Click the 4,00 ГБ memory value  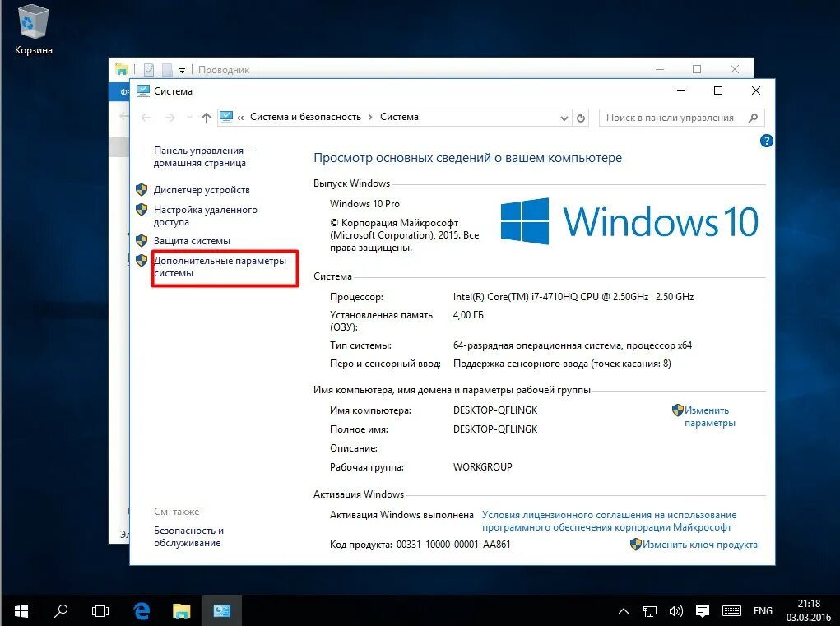[468, 315]
